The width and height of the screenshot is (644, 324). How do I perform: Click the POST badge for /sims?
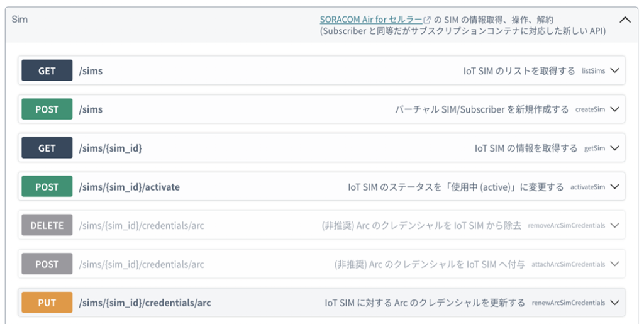pos(47,109)
